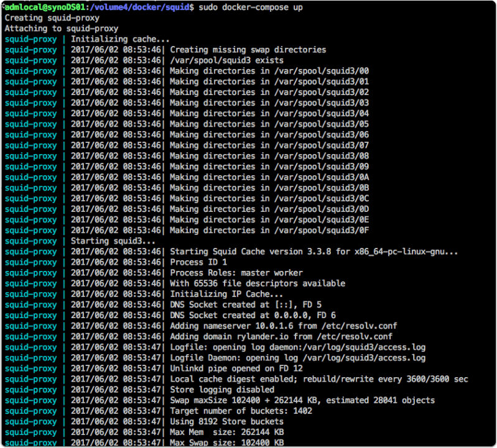Screen dimensions: 497x448
Task: Click 'Initializing IP Cache...' line
Action: (226, 294)
